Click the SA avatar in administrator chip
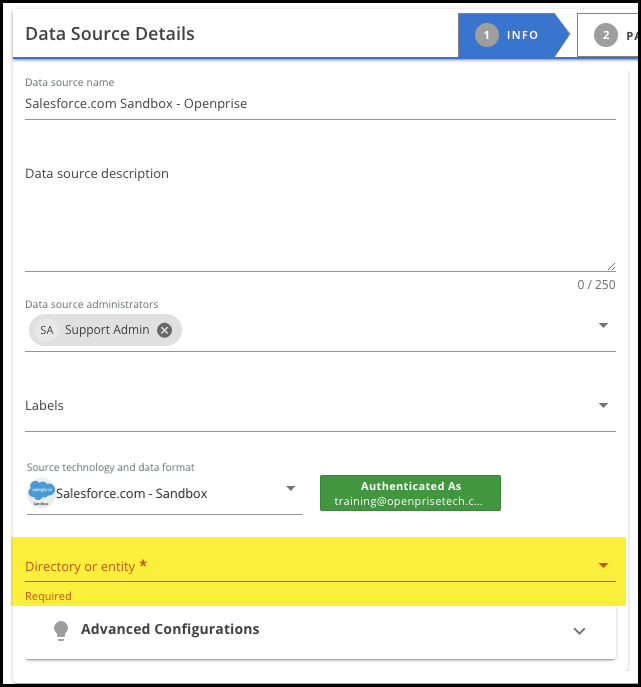Image resolution: width=641 pixels, height=687 pixels. tap(47, 330)
